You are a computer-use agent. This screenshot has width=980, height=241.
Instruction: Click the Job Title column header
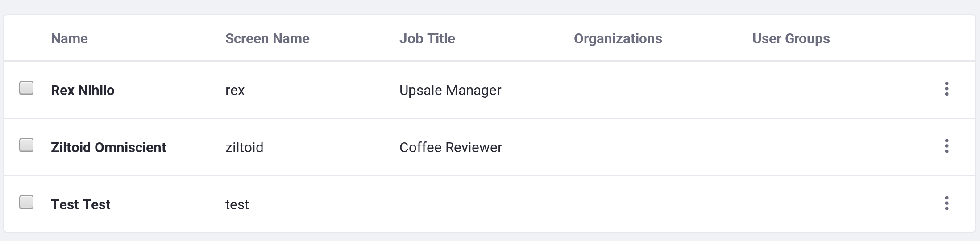click(427, 39)
